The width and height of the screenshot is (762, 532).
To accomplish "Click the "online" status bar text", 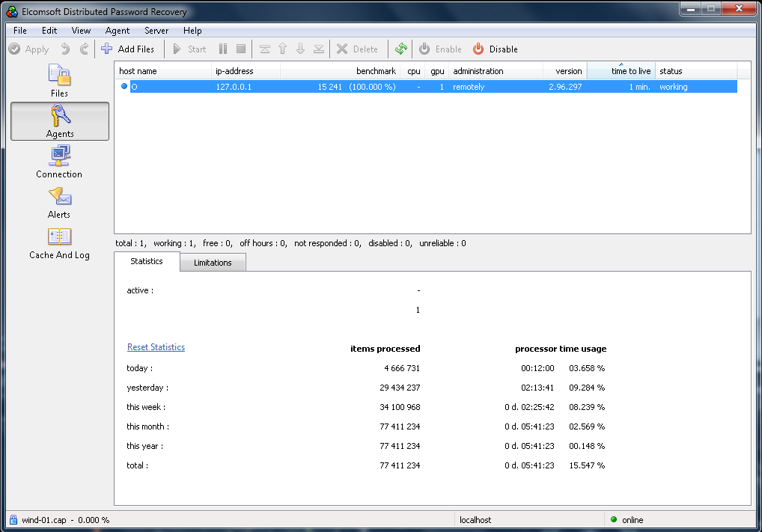I will pyautogui.click(x=633, y=520).
